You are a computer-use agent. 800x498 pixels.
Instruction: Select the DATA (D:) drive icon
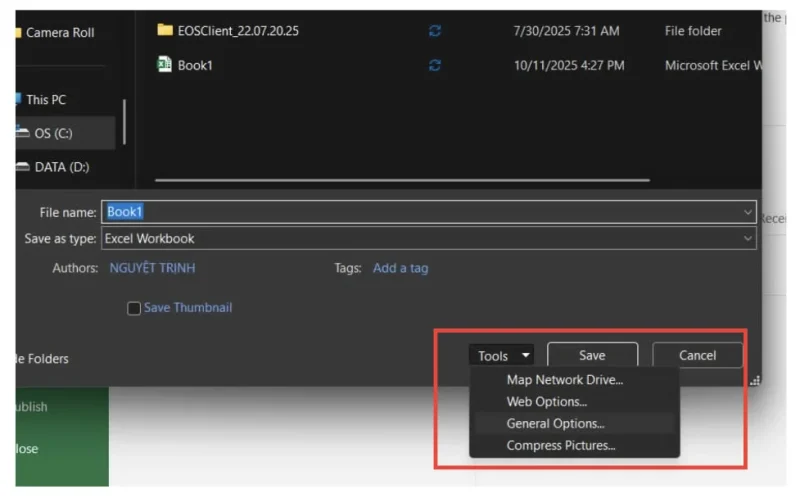pos(22,167)
